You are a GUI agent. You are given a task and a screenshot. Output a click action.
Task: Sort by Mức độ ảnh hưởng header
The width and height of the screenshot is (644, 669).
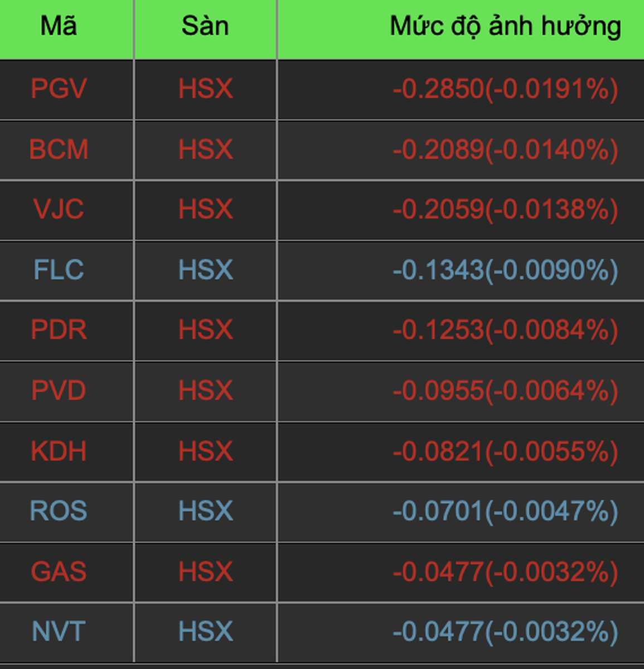click(x=505, y=26)
